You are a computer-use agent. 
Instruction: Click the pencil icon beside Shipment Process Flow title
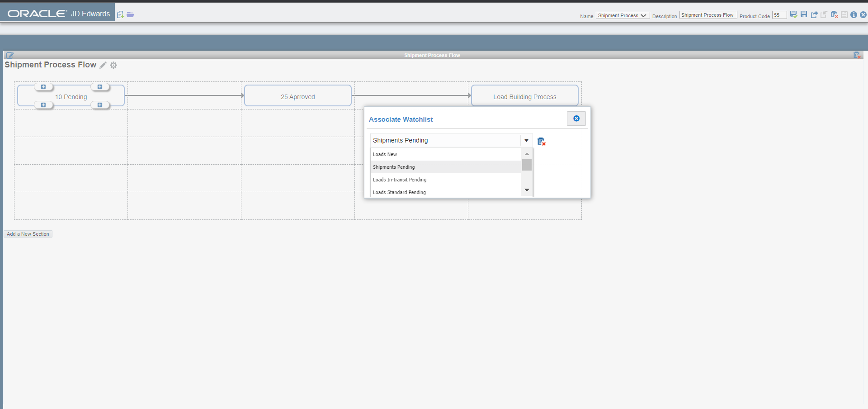[103, 65]
